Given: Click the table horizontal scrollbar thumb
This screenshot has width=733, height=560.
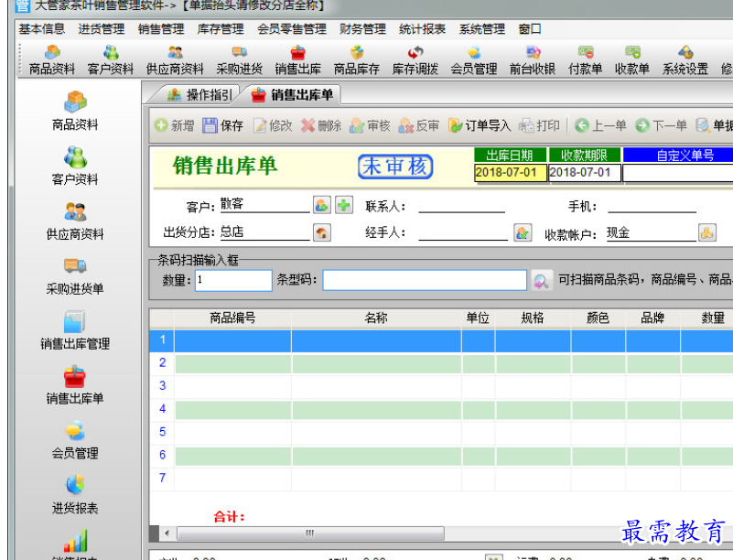Looking at the screenshot, I should 310,533.
